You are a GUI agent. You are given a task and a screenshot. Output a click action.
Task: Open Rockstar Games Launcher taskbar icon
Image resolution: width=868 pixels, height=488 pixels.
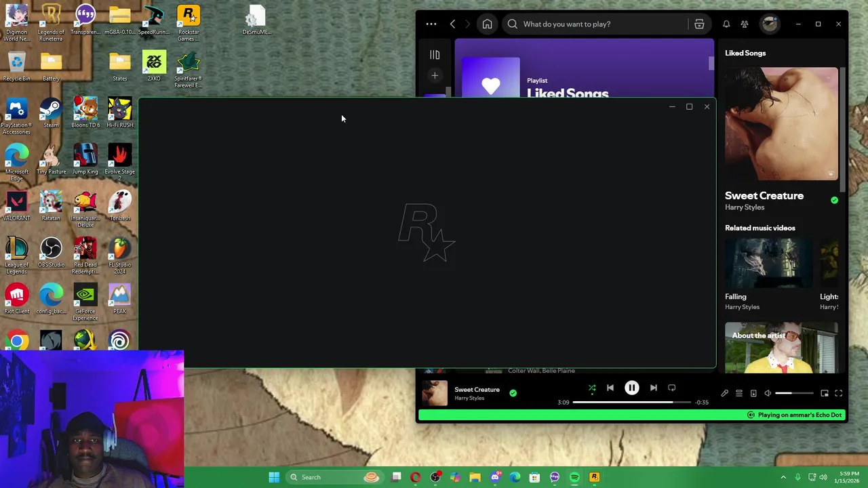pyautogui.click(x=594, y=477)
